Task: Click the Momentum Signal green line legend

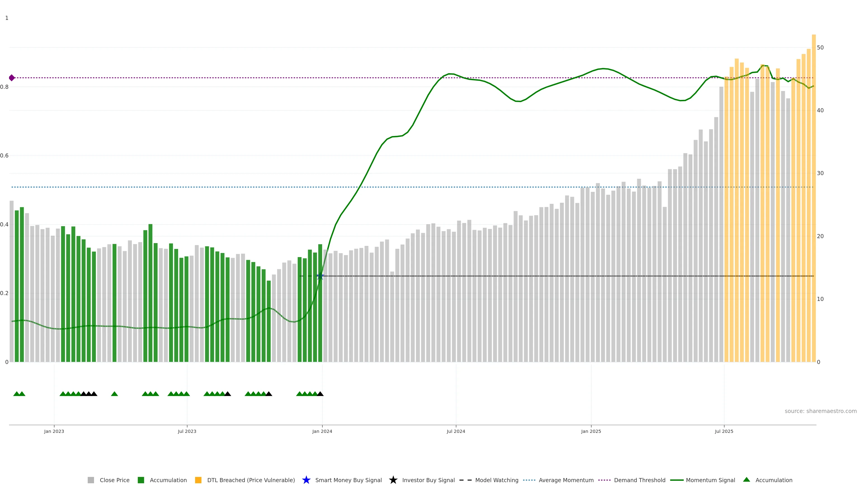Action: pos(677,480)
